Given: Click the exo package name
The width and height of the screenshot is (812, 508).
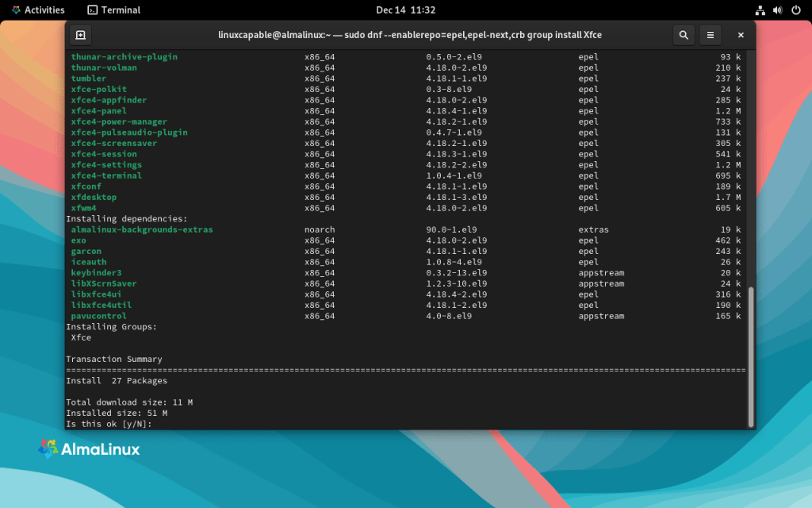Looking at the screenshot, I should (79, 241).
